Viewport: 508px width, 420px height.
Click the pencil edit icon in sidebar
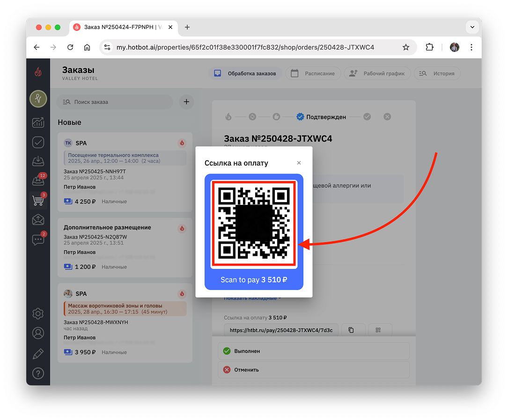[38, 353]
